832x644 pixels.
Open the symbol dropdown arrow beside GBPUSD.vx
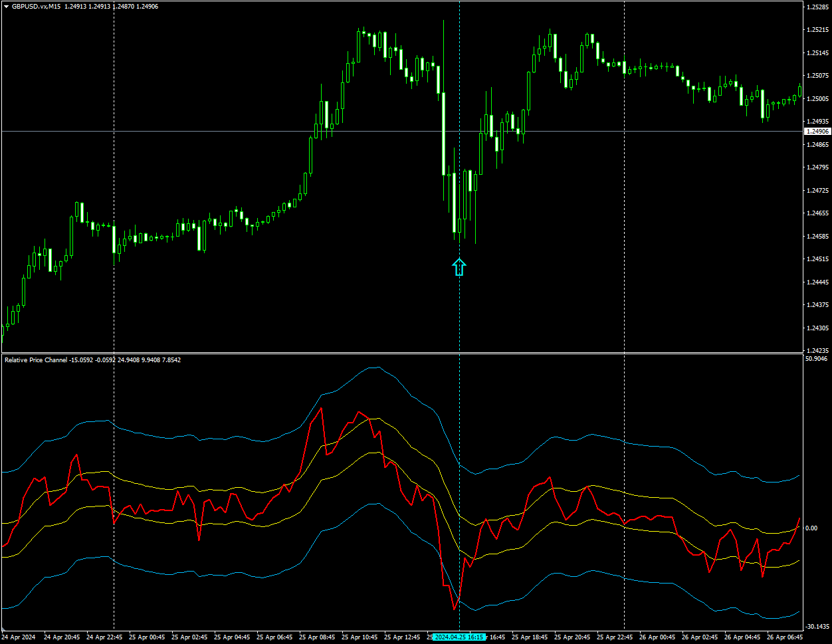tap(5, 5)
